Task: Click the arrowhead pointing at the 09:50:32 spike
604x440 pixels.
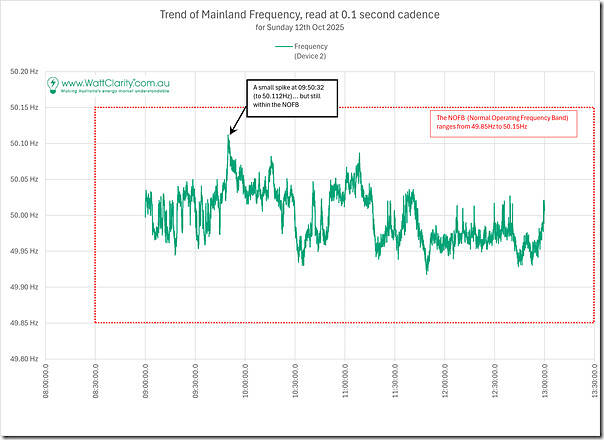Action: [x=231, y=132]
